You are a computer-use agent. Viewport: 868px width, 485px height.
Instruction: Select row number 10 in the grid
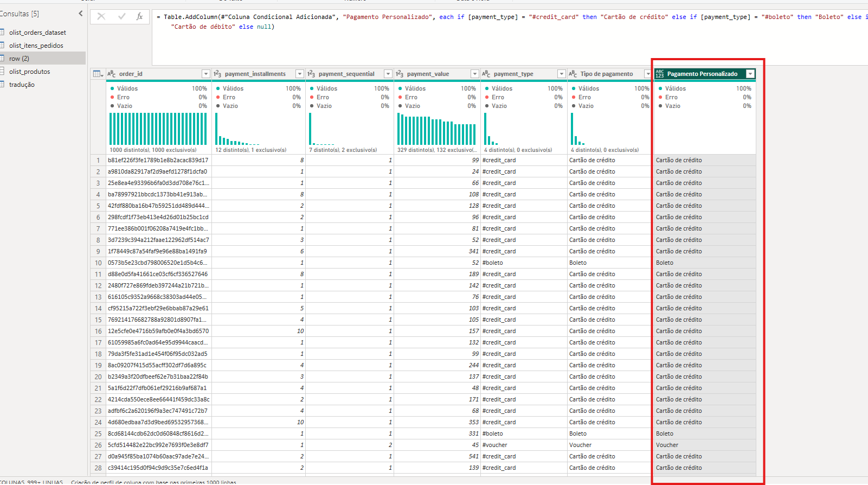pos(98,263)
